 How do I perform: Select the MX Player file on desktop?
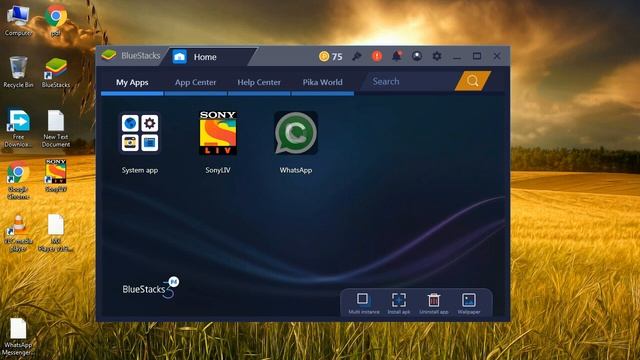[x=56, y=233]
